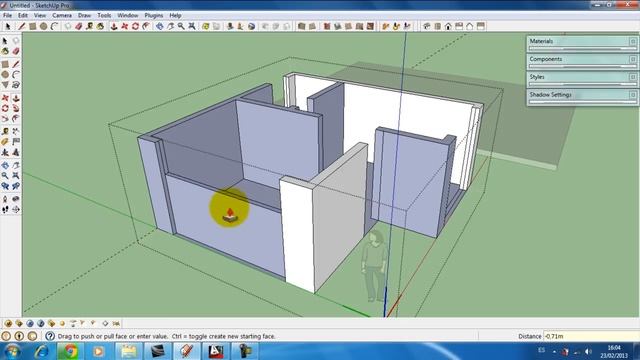
Task: Switch to Right view
Action: click(x=459, y=26)
